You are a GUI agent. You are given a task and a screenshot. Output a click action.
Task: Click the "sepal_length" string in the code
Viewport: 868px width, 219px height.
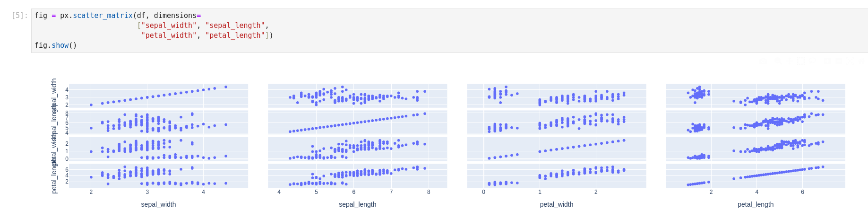coord(235,26)
